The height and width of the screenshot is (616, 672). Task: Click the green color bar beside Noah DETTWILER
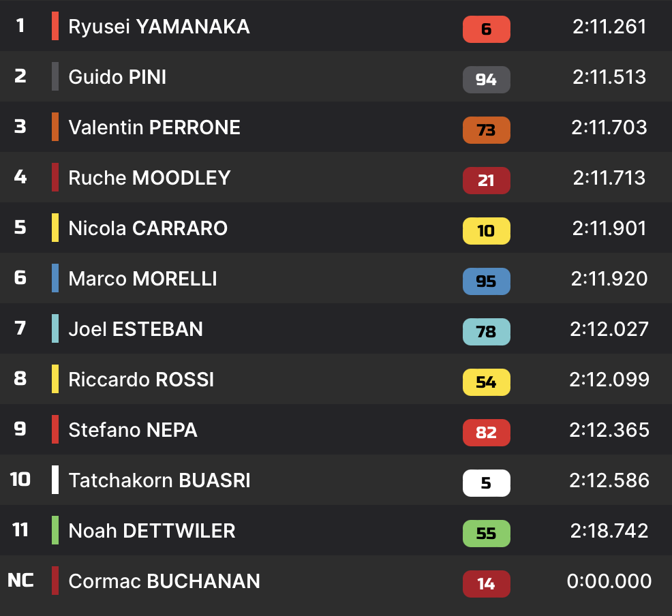[55, 530]
